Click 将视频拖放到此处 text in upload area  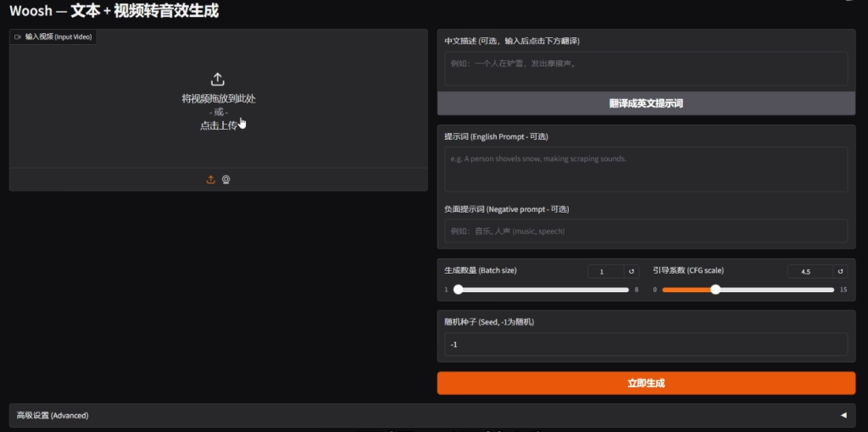pos(219,98)
